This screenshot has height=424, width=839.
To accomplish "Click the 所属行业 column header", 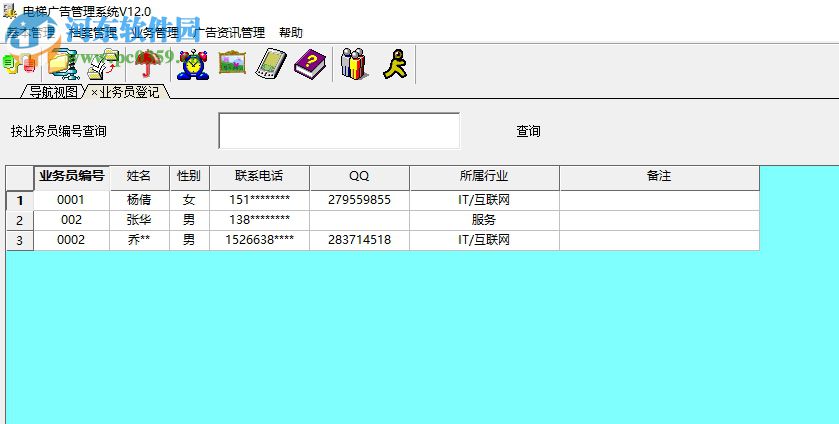I will (x=484, y=178).
